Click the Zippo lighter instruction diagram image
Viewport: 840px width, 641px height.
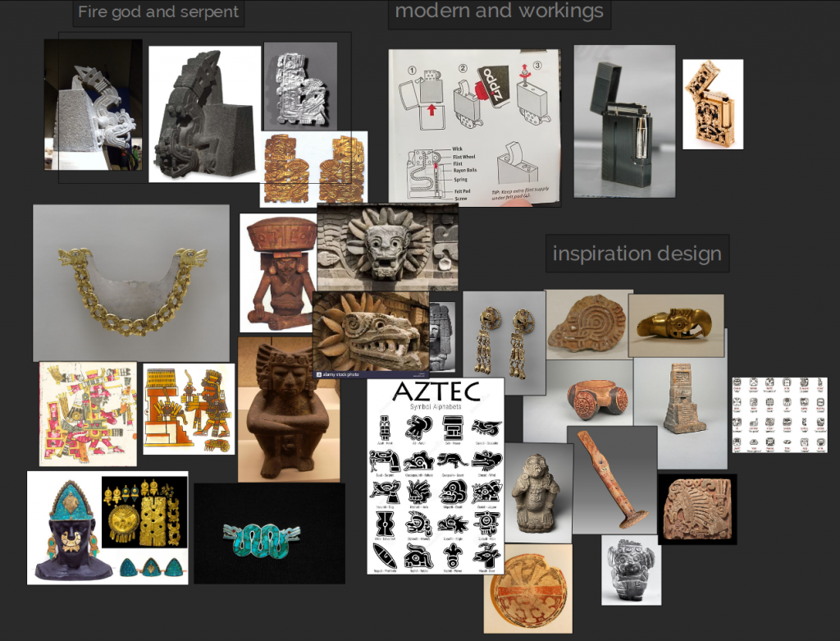click(x=475, y=128)
